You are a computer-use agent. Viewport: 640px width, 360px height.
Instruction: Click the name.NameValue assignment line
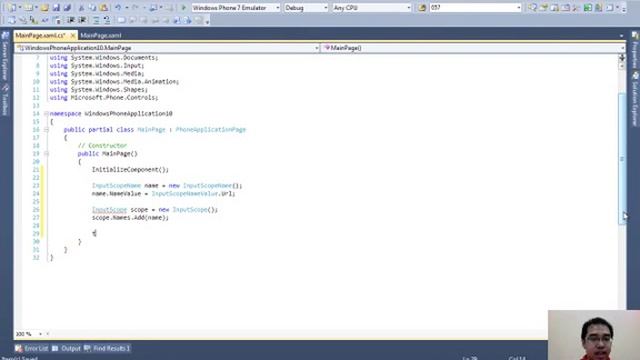tap(163, 193)
